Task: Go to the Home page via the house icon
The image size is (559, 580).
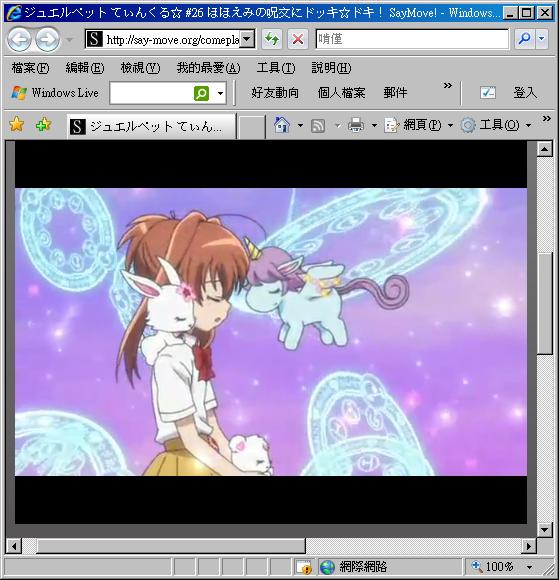Action: click(x=282, y=125)
